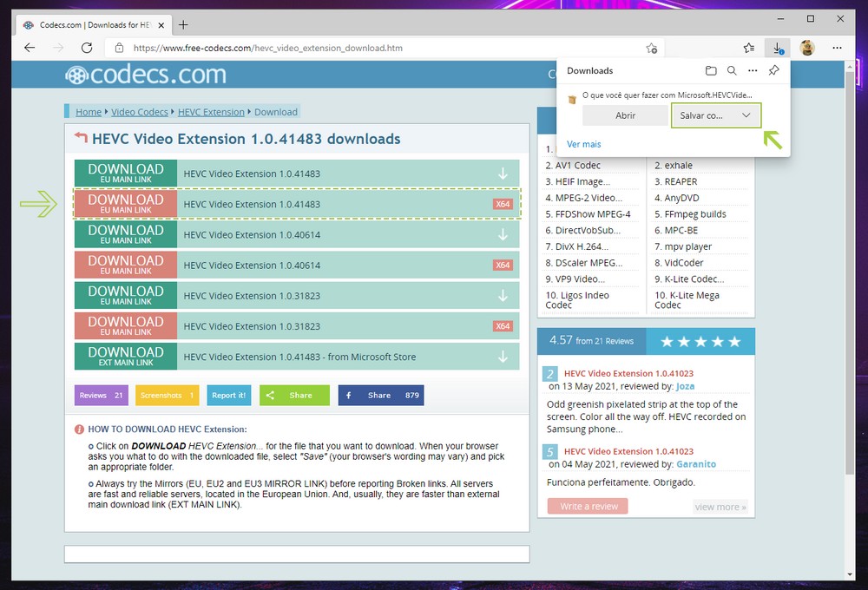Click the Video Codecs breadcrumb link
Image resolution: width=868 pixels, height=590 pixels.
(x=140, y=112)
